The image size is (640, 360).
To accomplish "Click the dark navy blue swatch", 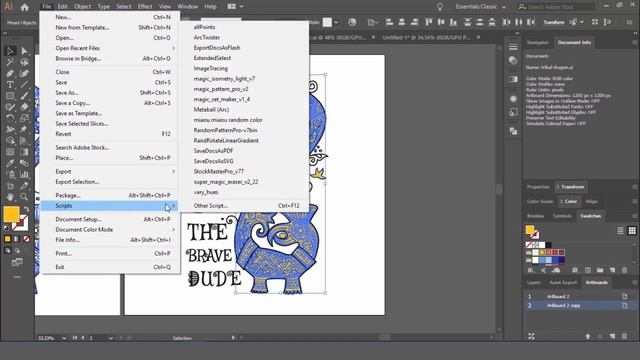I will pos(562,260).
